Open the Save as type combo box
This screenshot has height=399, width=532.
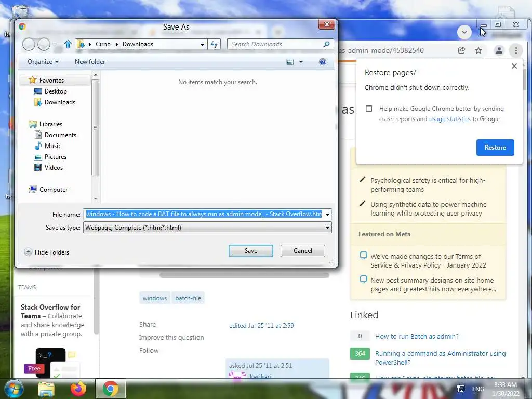tap(207, 228)
